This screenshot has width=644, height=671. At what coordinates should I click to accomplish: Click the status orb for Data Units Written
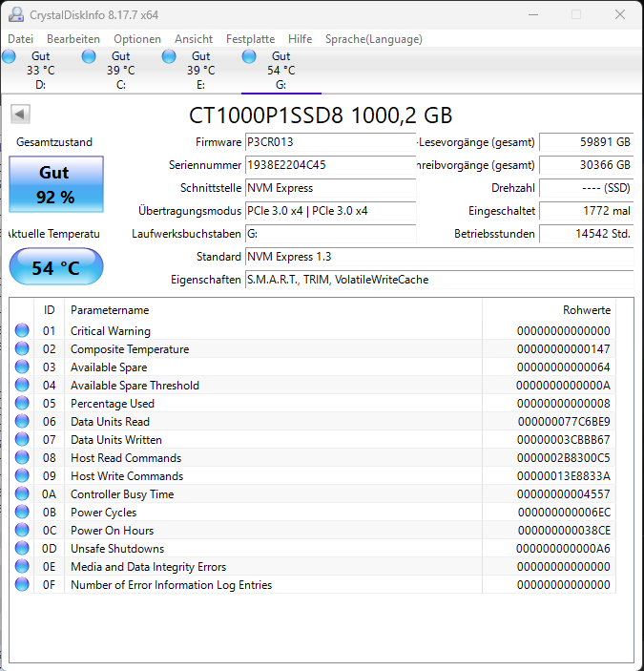tap(22, 439)
